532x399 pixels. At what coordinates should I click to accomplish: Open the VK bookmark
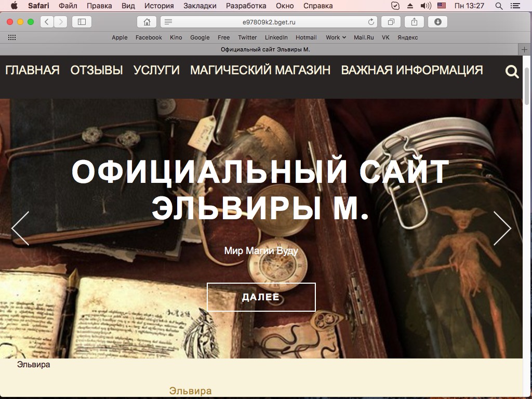pyautogui.click(x=386, y=37)
